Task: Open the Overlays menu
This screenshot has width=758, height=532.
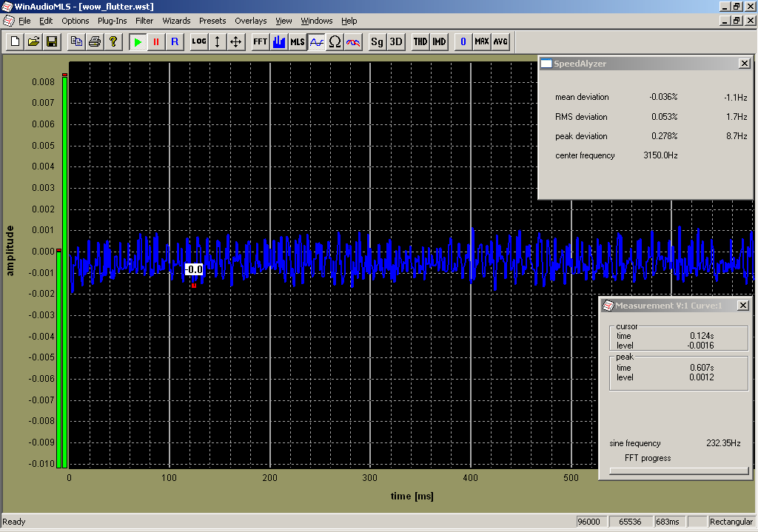Action: [x=250, y=21]
